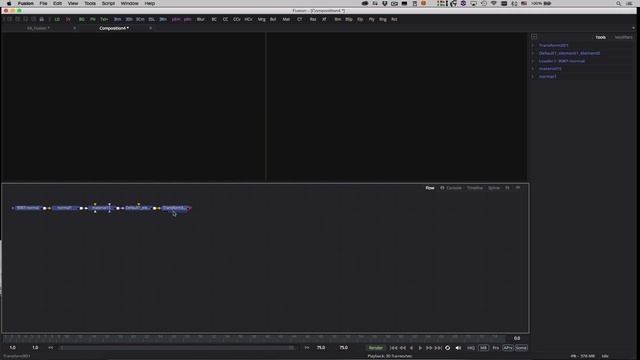Switch to the Console tab
This screenshot has height=360, width=640.
point(454,188)
